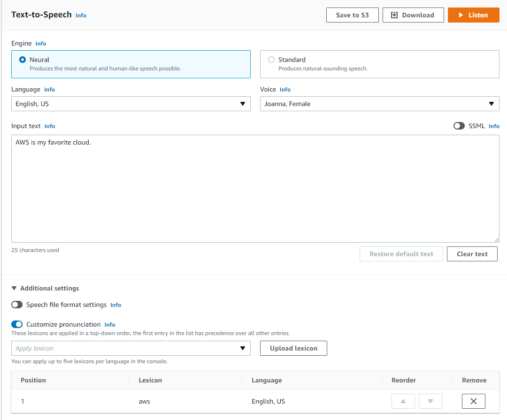Click the Language column header in table
507x420 pixels.
click(x=267, y=380)
